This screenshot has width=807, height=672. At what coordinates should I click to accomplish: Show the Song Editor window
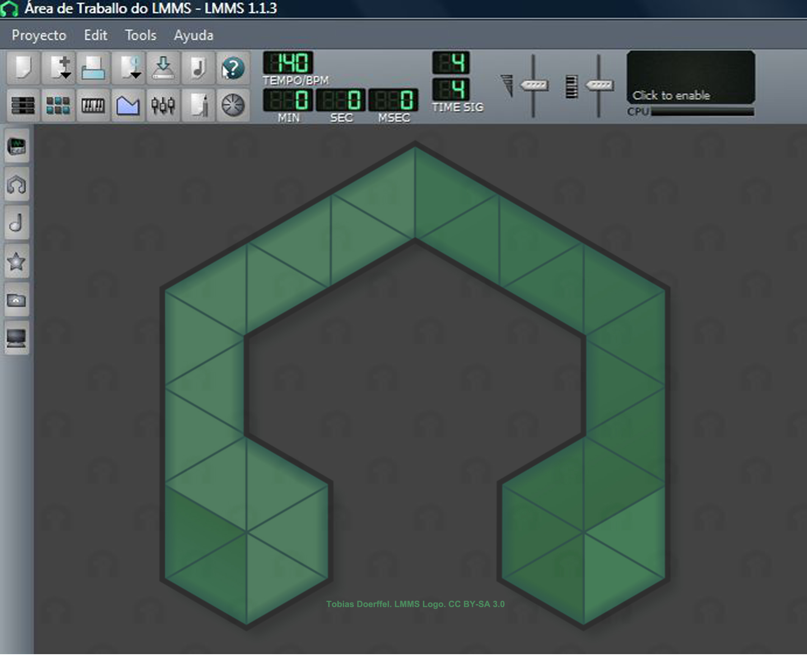click(x=23, y=105)
